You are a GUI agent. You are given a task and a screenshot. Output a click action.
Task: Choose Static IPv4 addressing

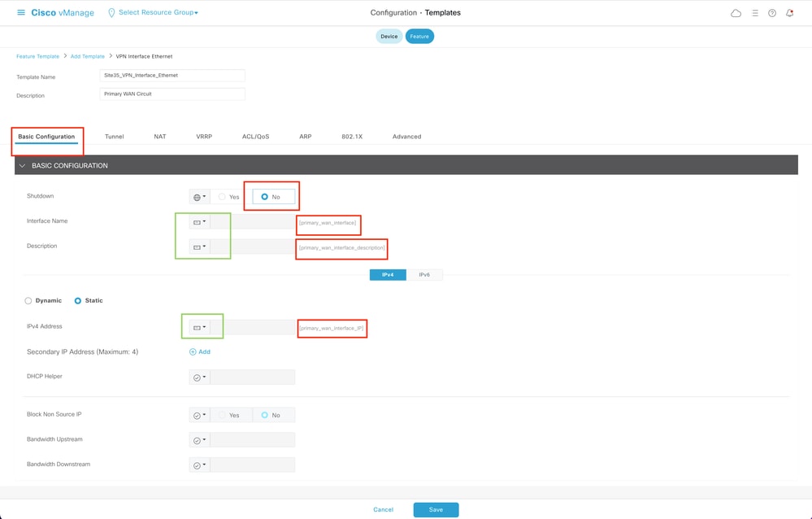click(88, 301)
